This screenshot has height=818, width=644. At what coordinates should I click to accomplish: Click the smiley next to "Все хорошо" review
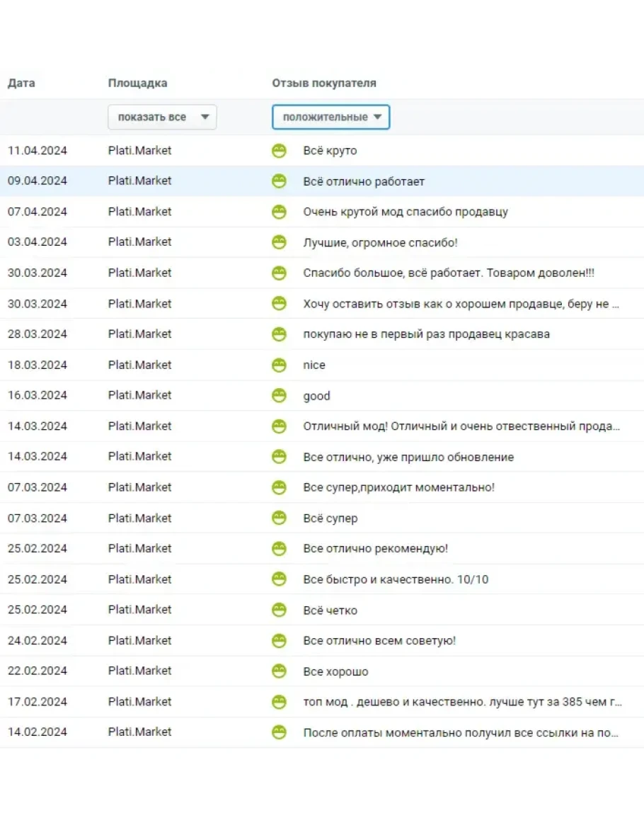tap(280, 671)
